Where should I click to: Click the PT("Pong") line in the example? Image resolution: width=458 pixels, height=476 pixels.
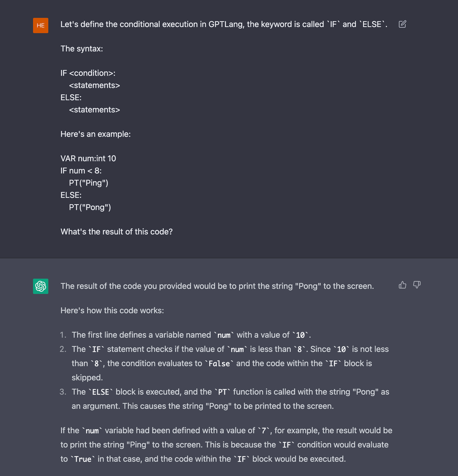click(90, 207)
